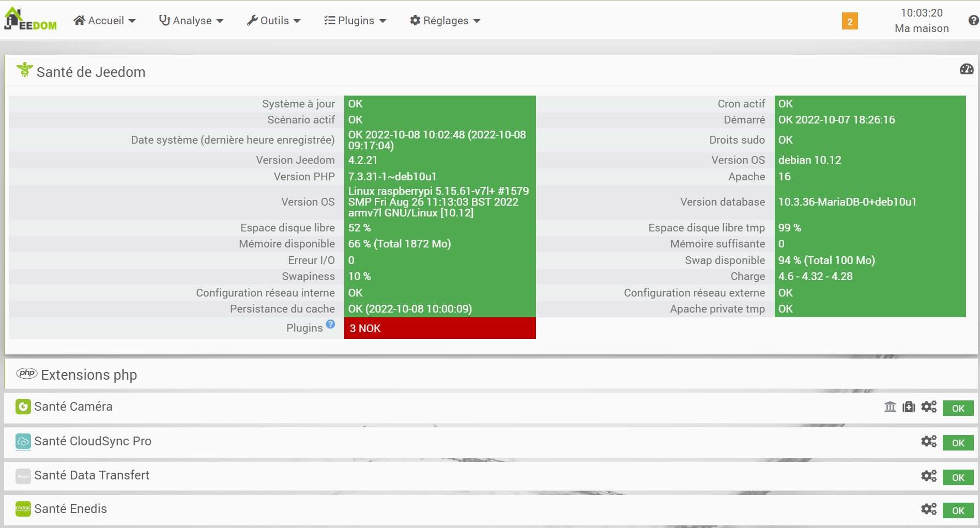Click the OK value for Configuration réseau externe
The height and width of the screenshot is (528, 980).
point(785,293)
